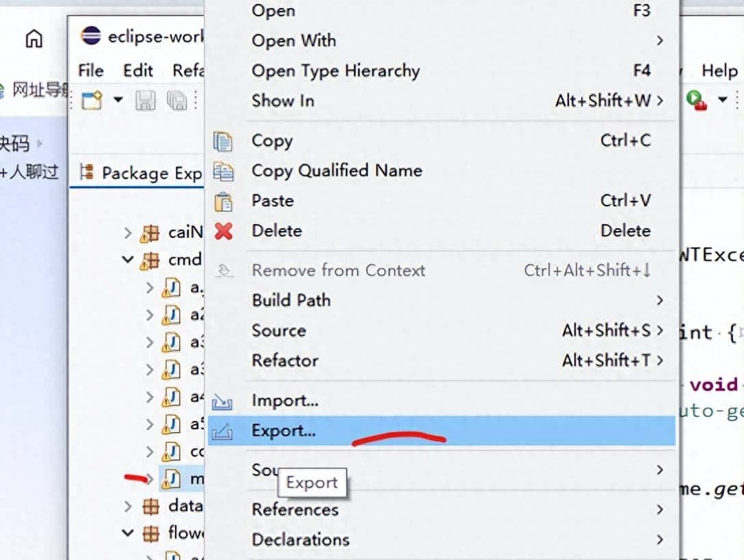The image size is (744, 560).
Task: Open the dropdown arrow beside the coverage icon
Action: coord(722,100)
